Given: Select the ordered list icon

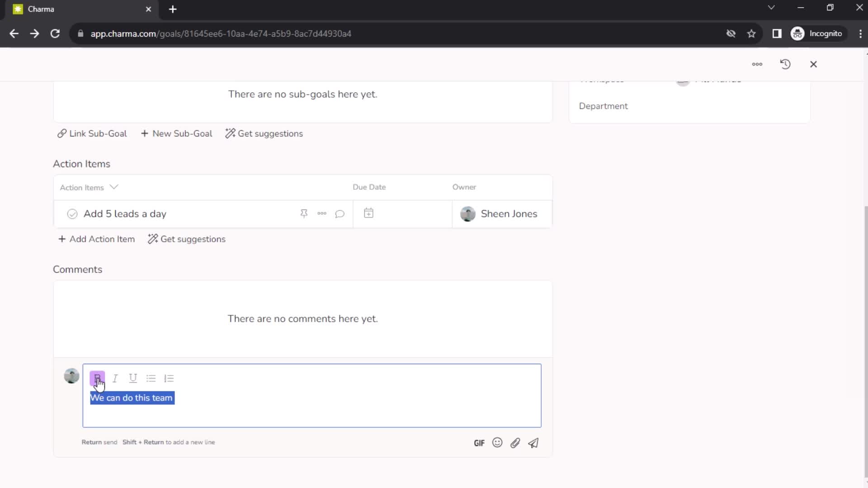Looking at the screenshot, I should [170, 378].
